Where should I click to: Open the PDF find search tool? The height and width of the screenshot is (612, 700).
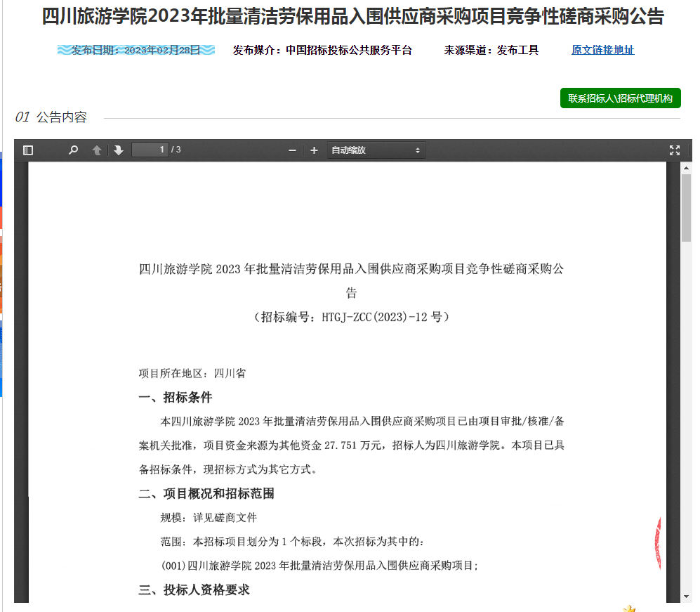73,150
